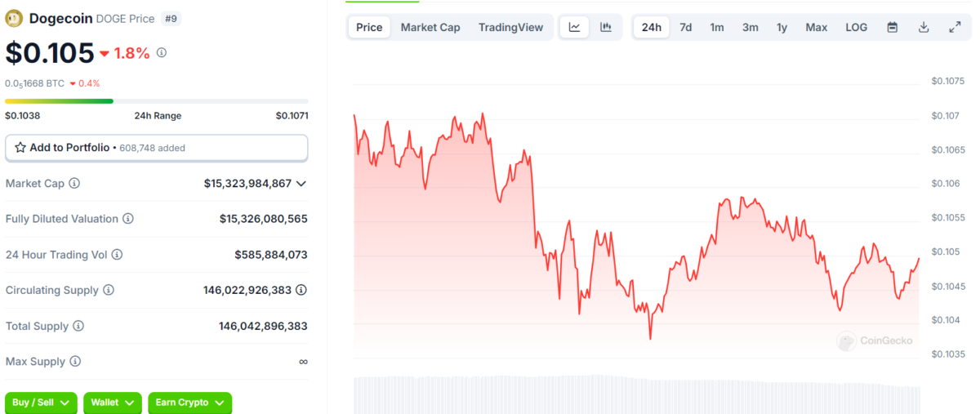Open the Earn Crypto dropdown
980x414 pixels.
click(189, 403)
